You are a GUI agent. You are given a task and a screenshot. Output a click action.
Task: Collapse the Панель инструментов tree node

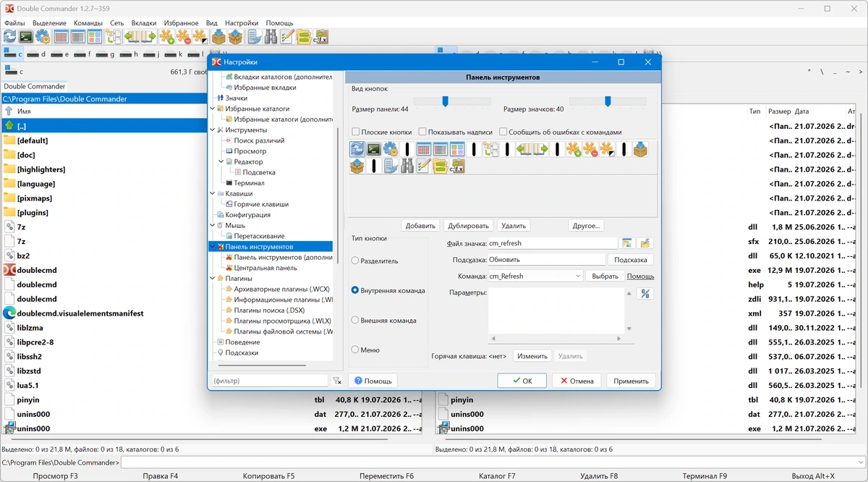click(212, 247)
